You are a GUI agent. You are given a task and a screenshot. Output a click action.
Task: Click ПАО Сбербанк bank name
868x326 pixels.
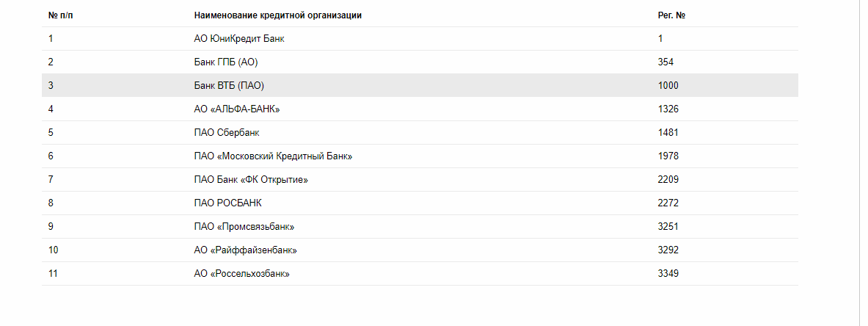coord(227,133)
